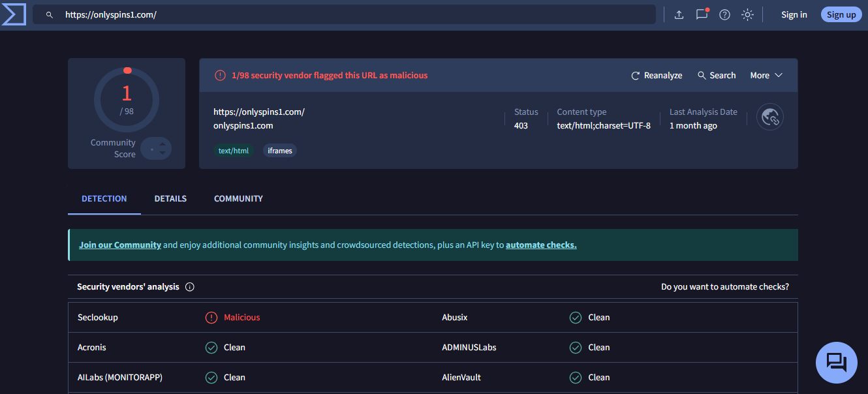Screen dimensions: 868x394
Task: Click the Sign up button
Action: [841, 15]
